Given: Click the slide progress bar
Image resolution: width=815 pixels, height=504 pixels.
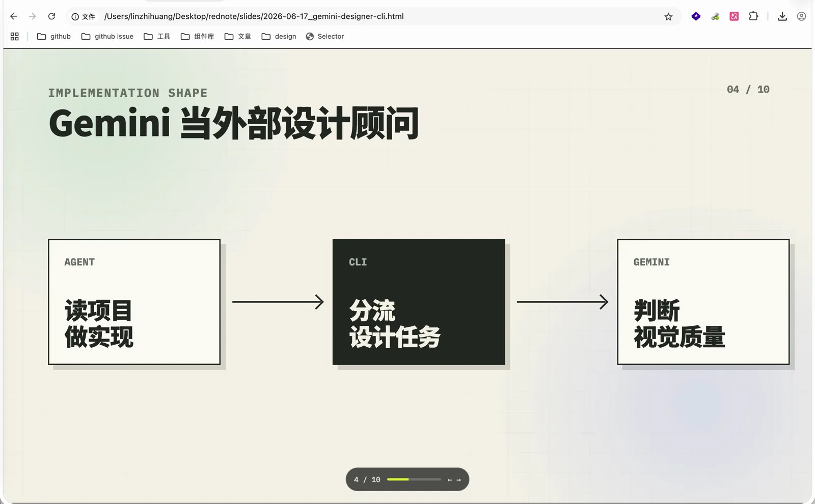Looking at the screenshot, I should 414,480.
